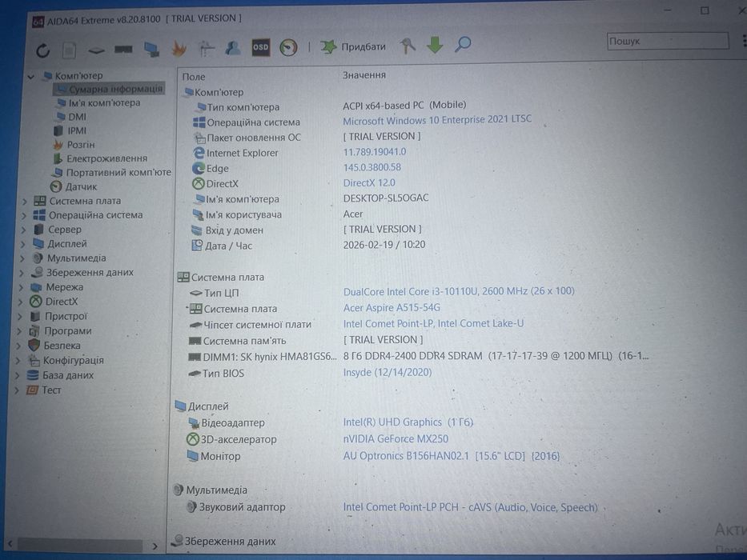Open Електроживлення tree item
Image resolution: width=747 pixels, height=560 pixels.
coord(100,158)
